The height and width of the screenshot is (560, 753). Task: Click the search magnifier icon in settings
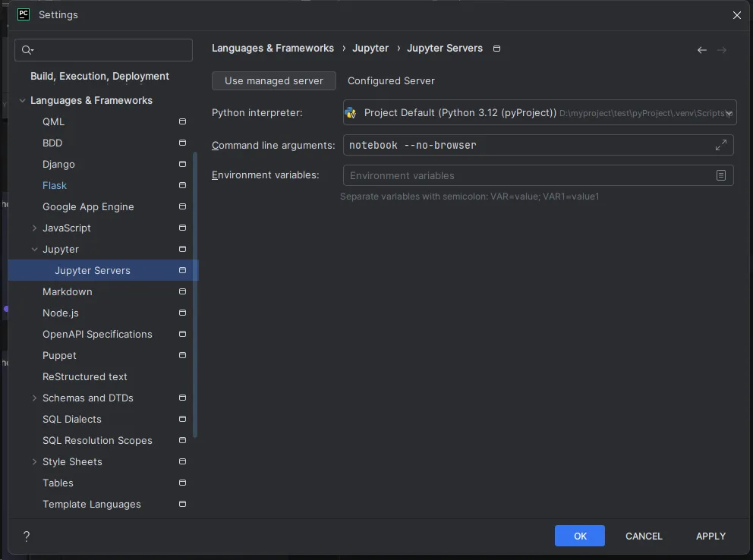27,50
